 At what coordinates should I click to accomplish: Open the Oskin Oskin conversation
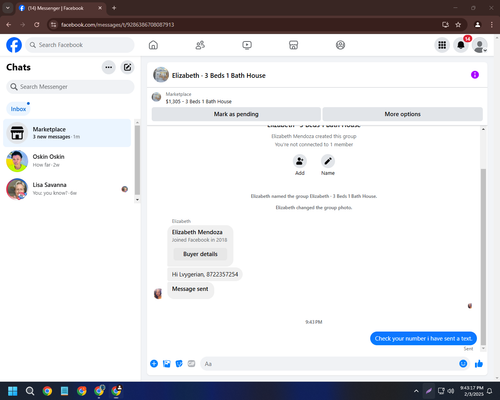[67, 161]
